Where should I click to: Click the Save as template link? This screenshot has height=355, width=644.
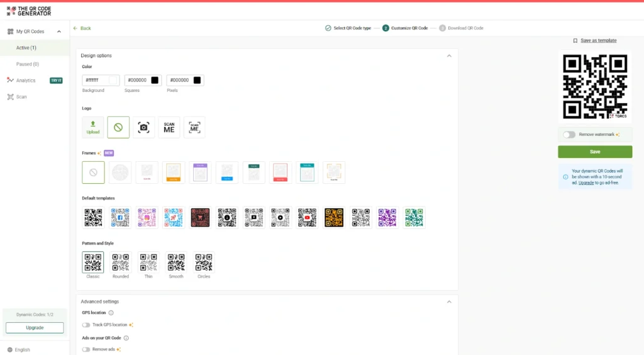coord(599,41)
